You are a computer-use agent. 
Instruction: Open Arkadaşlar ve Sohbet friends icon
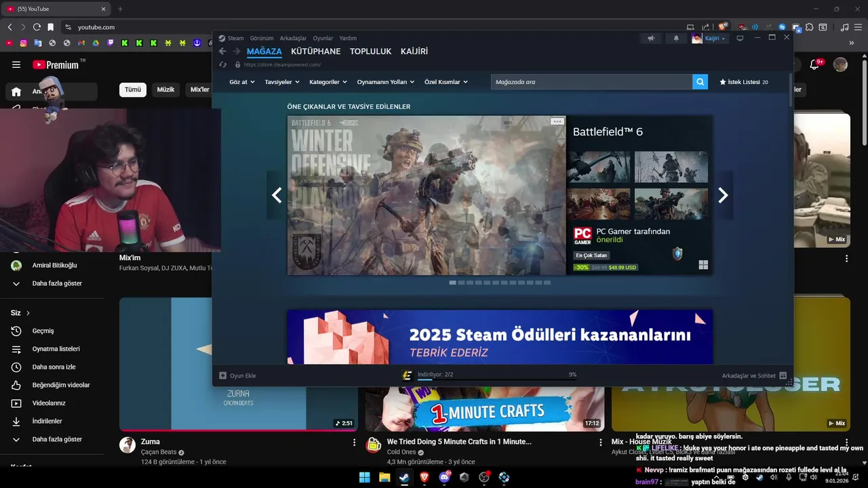pyautogui.click(x=783, y=375)
